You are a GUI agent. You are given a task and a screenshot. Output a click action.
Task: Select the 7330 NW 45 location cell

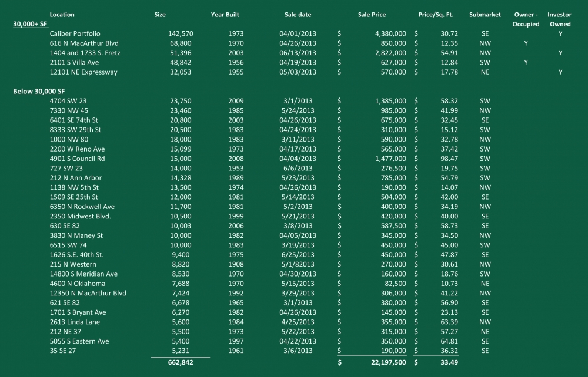click(x=69, y=111)
